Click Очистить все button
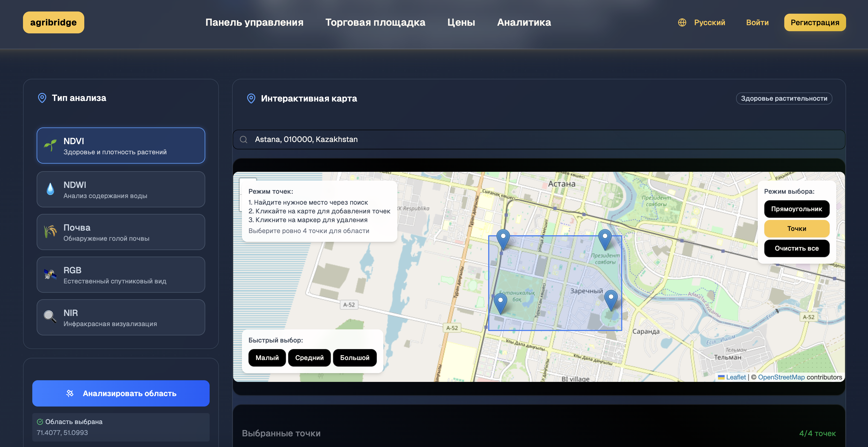 point(796,248)
